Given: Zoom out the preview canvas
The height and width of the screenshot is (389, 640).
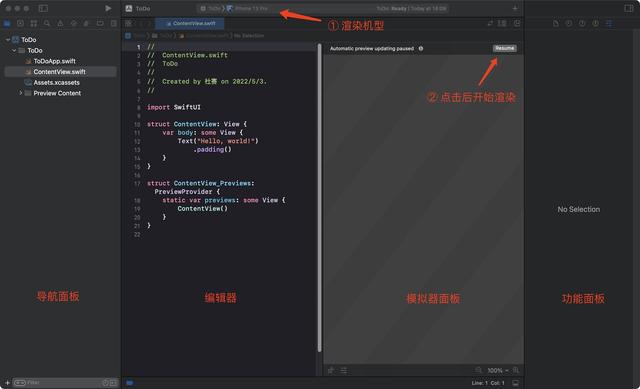Looking at the screenshot, I should (x=478, y=370).
